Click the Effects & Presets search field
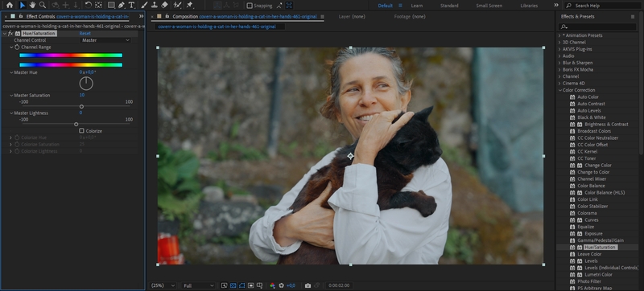This screenshot has width=644, height=291. pos(597,27)
